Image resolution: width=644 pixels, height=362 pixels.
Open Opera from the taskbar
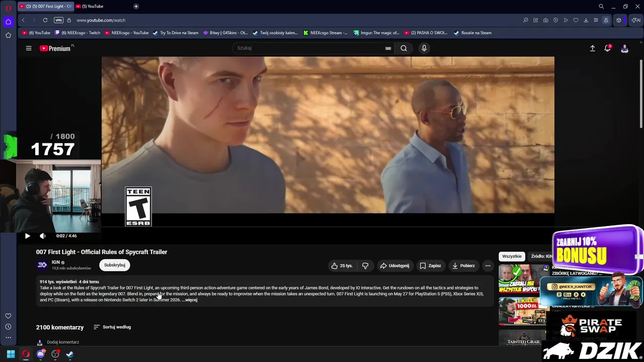click(x=26, y=354)
